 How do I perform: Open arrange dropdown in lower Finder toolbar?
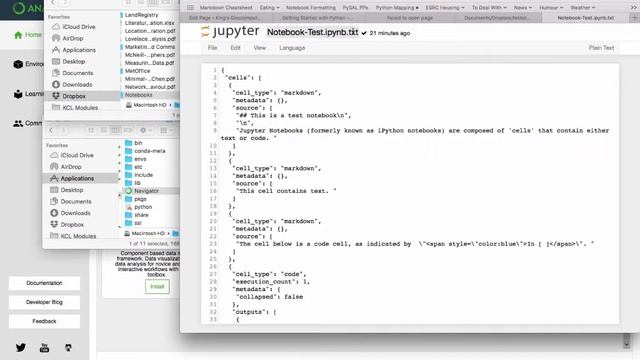pos(166,130)
